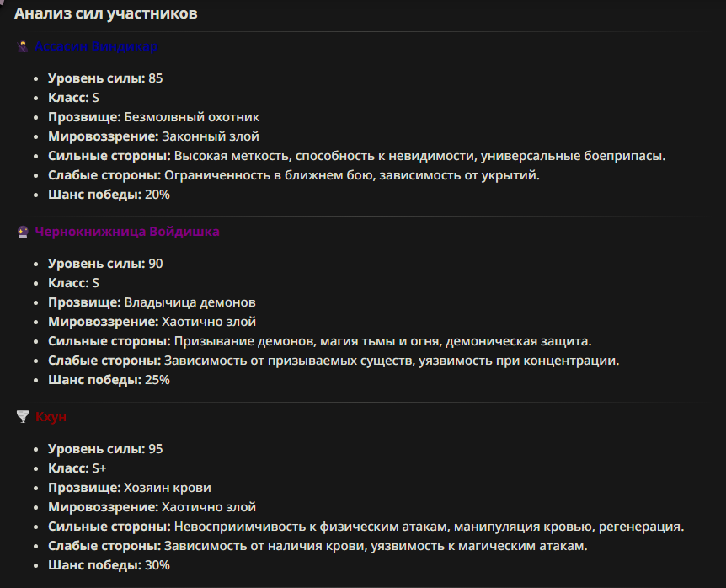Select the Класс: S+ line
Image resolution: width=726 pixels, height=588 pixels.
pyautogui.click(x=77, y=468)
